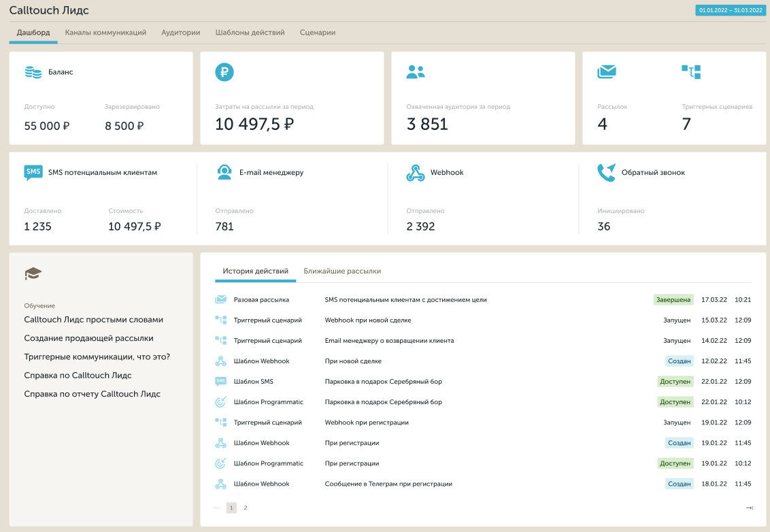The image size is (770, 532).
Task: Click the Webhook icon in stats panel
Action: click(x=416, y=173)
